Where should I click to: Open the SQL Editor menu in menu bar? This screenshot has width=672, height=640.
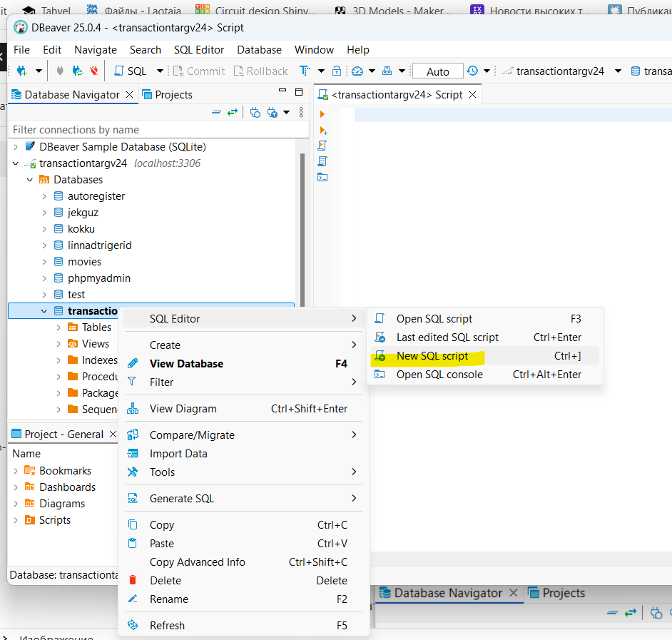click(x=199, y=50)
